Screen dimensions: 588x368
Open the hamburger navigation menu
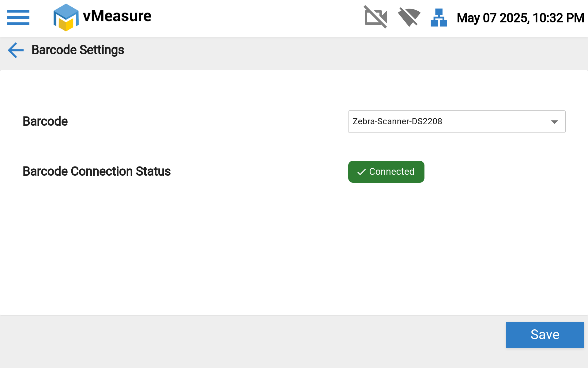[x=18, y=17]
